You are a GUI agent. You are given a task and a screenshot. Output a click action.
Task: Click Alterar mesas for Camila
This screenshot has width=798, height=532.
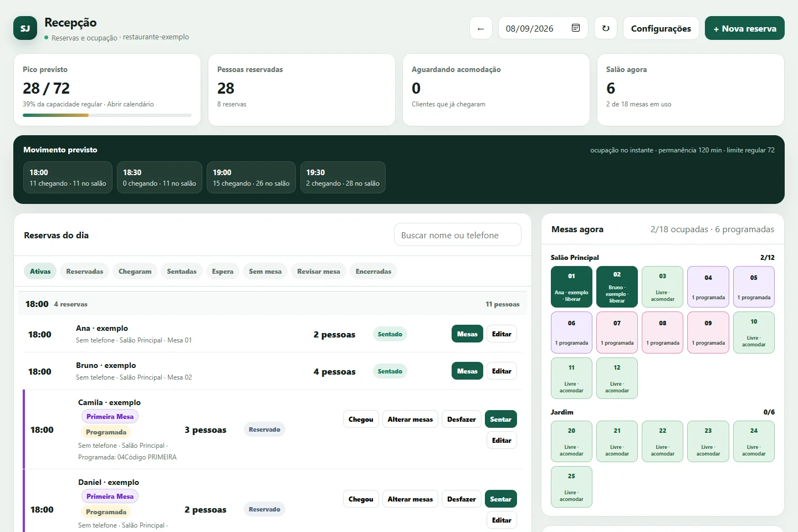click(x=410, y=420)
